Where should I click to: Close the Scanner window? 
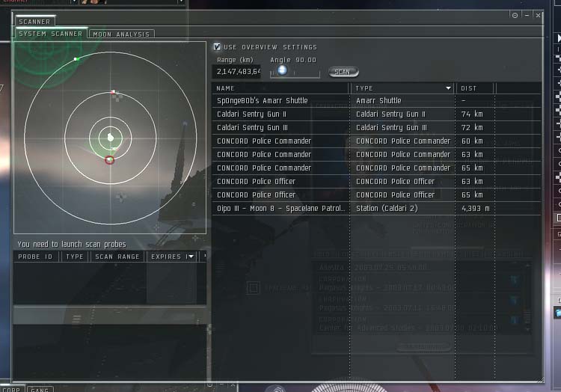coord(539,15)
